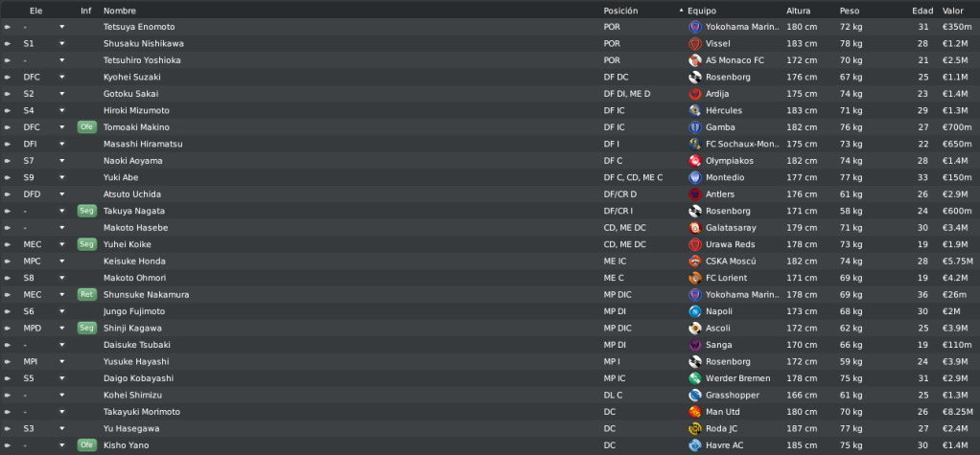Open selection dropdown for Shusaku Nishikawa
This screenshot has width=980, height=455.
click(x=62, y=44)
